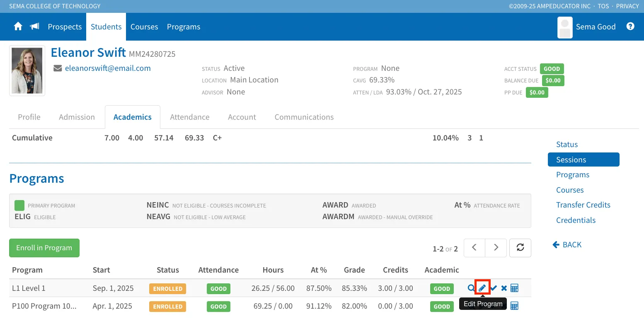Open calculator icon for L1 Level 1
The width and height of the screenshot is (644, 319).
514,288
